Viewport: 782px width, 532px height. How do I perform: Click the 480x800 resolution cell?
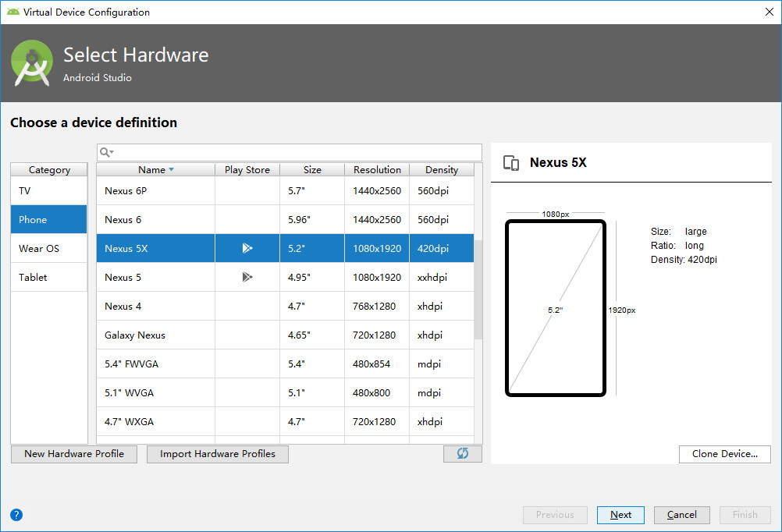[377, 393]
